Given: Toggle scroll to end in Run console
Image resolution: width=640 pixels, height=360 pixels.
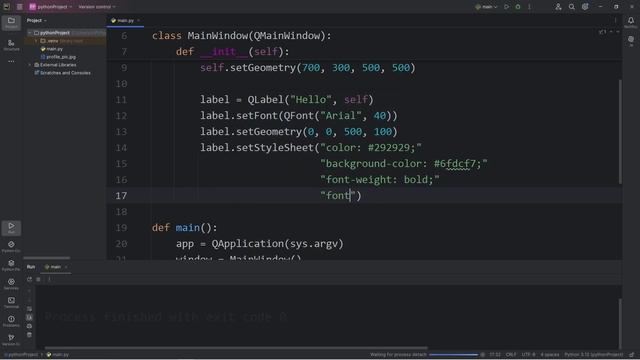Looking at the screenshot, I should coord(29,317).
